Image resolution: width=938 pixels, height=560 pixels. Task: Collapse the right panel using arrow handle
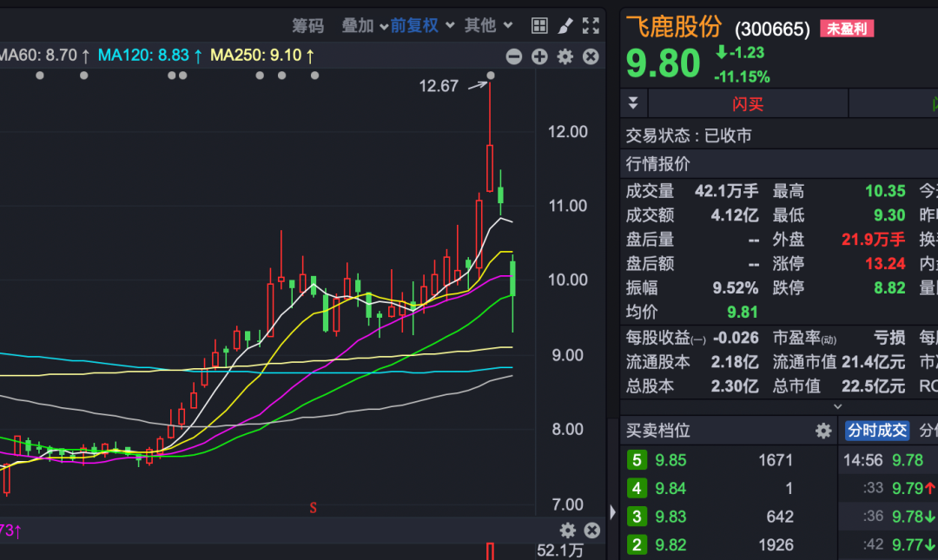click(612, 512)
